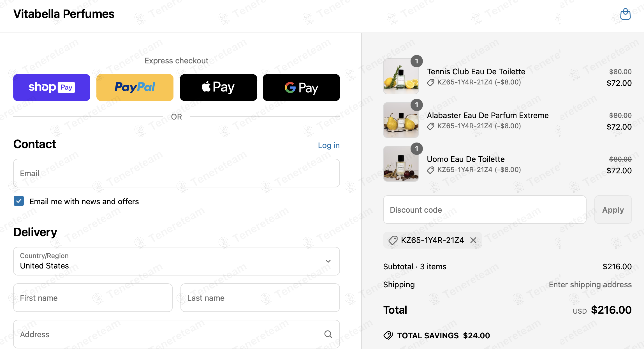Click the Tennis Club discount tag icon

tap(431, 82)
